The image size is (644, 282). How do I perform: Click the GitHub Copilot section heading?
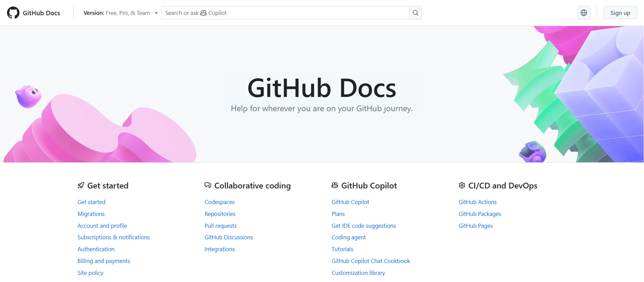369,186
